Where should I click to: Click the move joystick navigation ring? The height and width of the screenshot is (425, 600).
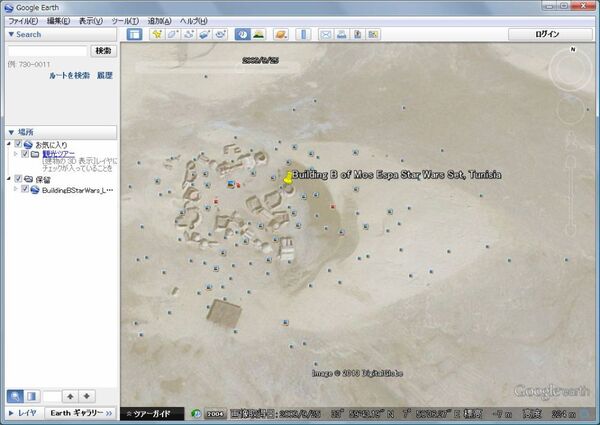[570, 110]
